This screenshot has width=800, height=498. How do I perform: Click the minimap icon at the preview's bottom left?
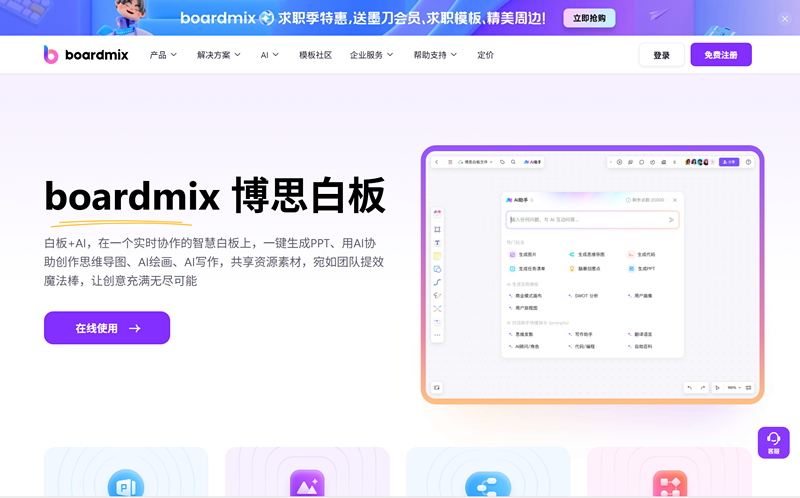click(x=437, y=388)
